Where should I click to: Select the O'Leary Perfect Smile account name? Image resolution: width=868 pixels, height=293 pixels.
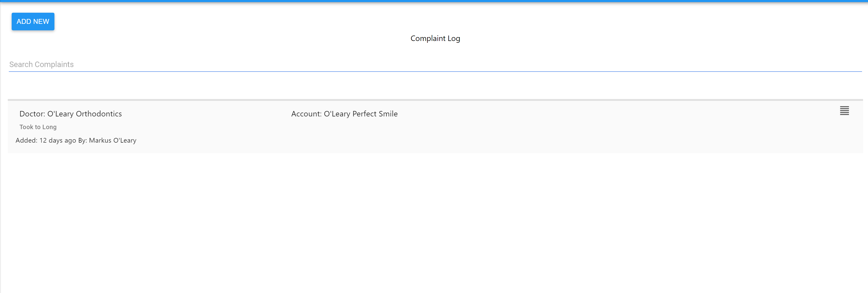pos(361,114)
